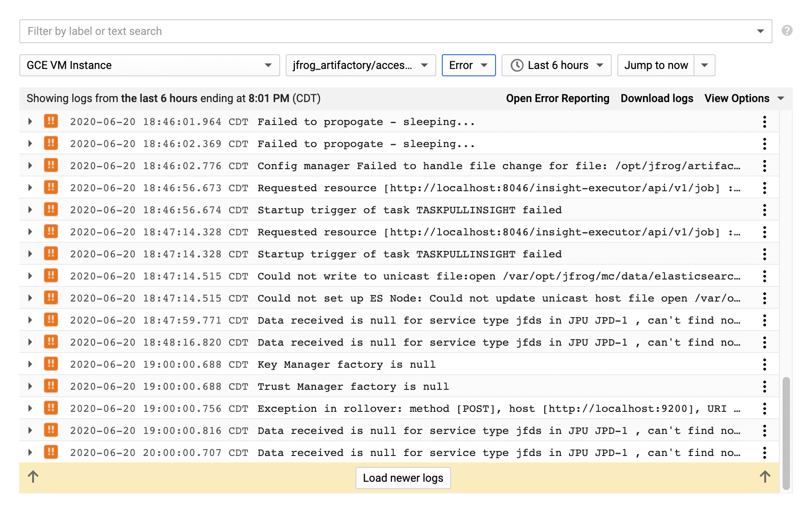Click Open Error Reporting link
The image size is (812, 513).
pos(558,98)
